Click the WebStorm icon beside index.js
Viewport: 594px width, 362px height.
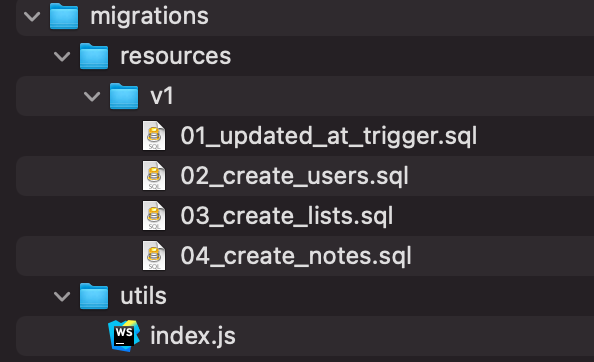point(124,336)
